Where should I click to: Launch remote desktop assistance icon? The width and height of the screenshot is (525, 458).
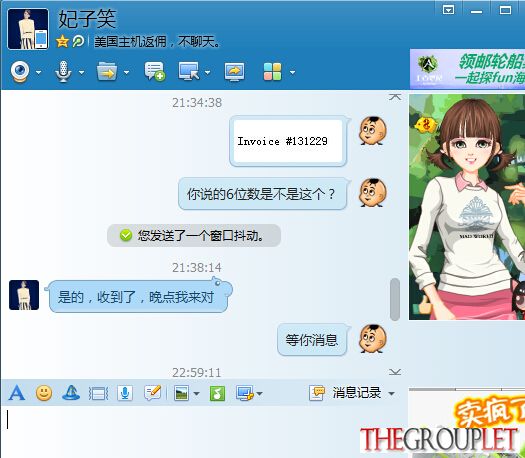coord(189,71)
